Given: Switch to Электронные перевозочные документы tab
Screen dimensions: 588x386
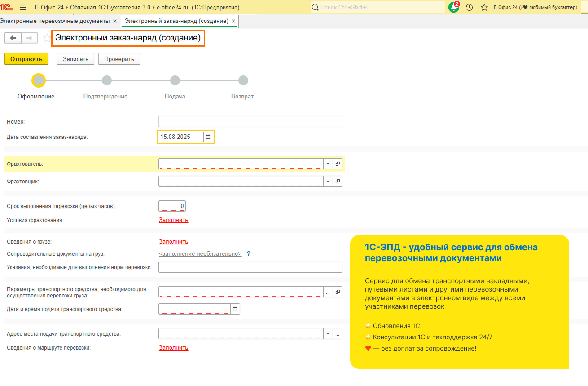Looking at the screenshot, I should coord(55,21).
